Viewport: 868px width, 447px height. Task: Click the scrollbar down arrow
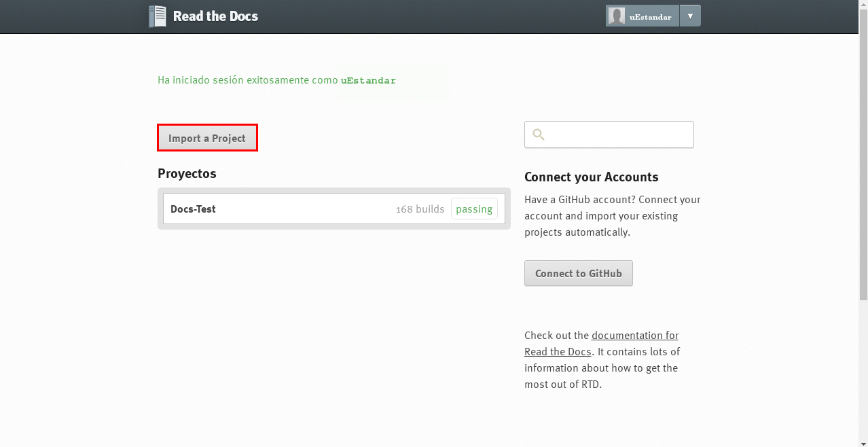click(x=863, y=442)
